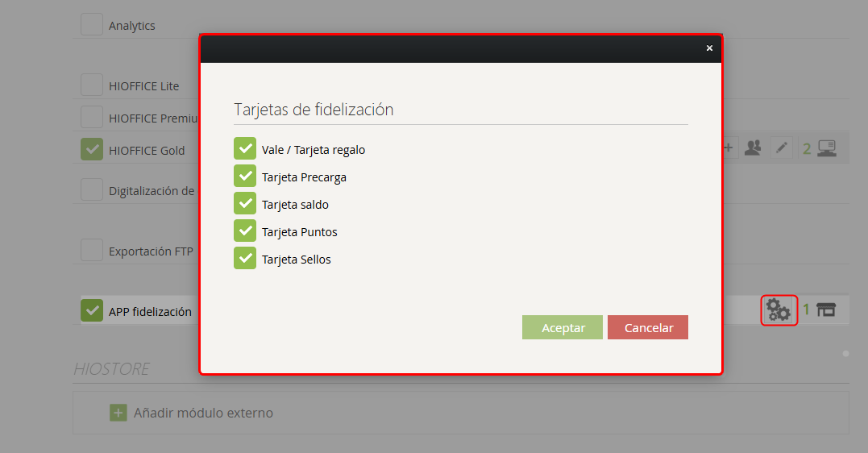This screenshot has height=453, width=868.
Task: Click the pencil edit icon in HIOFFICE Gold row
Action: [x=782, y=148]
